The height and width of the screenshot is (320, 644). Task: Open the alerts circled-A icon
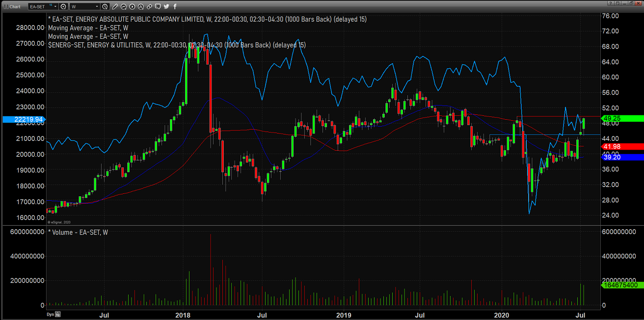141,6
